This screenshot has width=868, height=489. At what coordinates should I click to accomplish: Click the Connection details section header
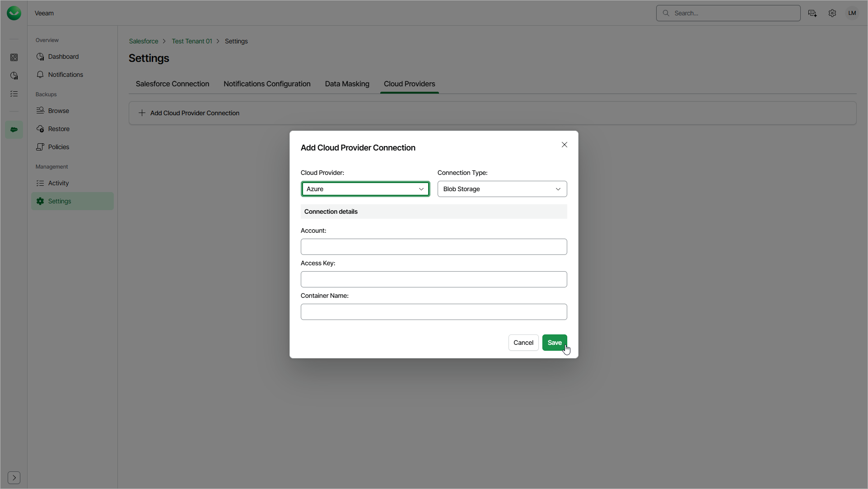point(434,212)
